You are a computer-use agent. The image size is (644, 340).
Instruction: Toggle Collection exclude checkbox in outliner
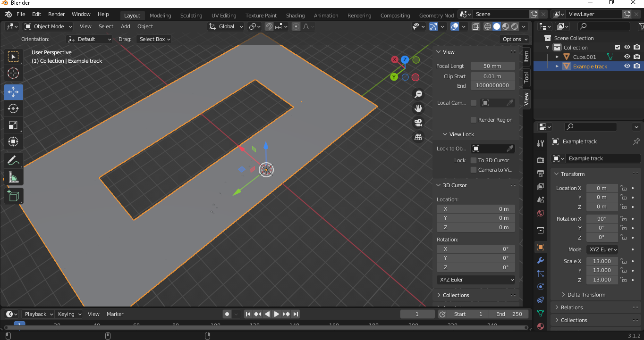618,47
